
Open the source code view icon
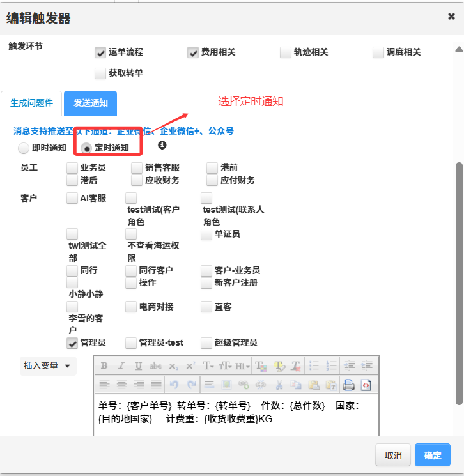pos(366,385)
